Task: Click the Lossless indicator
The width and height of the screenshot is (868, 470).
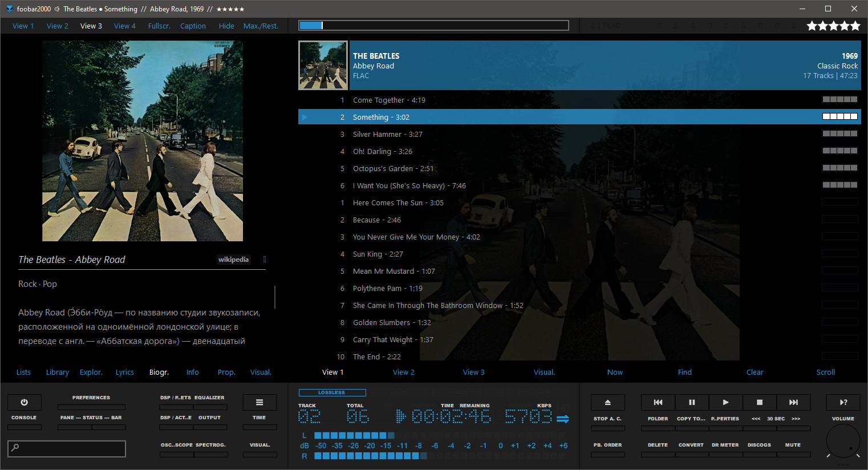Action: pos(332,392)
